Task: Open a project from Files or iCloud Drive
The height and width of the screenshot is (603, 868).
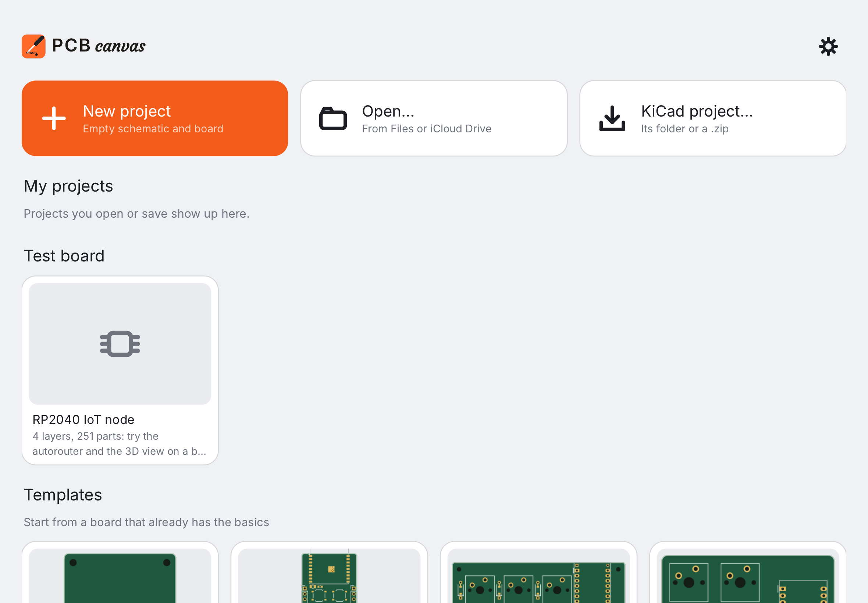Action: (x=434, y=118)
